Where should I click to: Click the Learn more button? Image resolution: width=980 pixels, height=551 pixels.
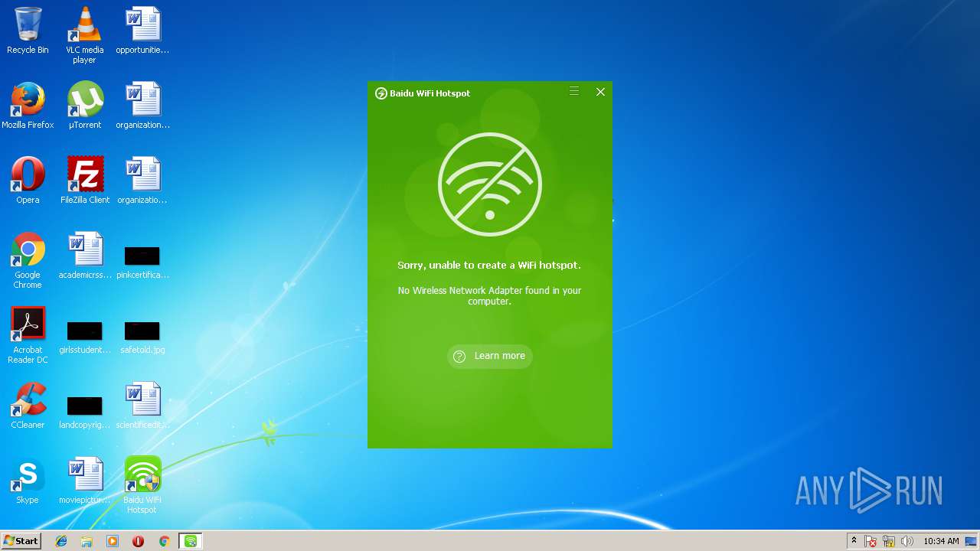490,356
